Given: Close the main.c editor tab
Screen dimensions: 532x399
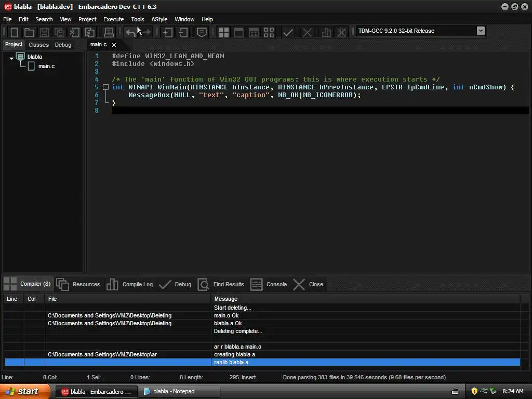Looking at the screenshot, I should click(114, 45).
